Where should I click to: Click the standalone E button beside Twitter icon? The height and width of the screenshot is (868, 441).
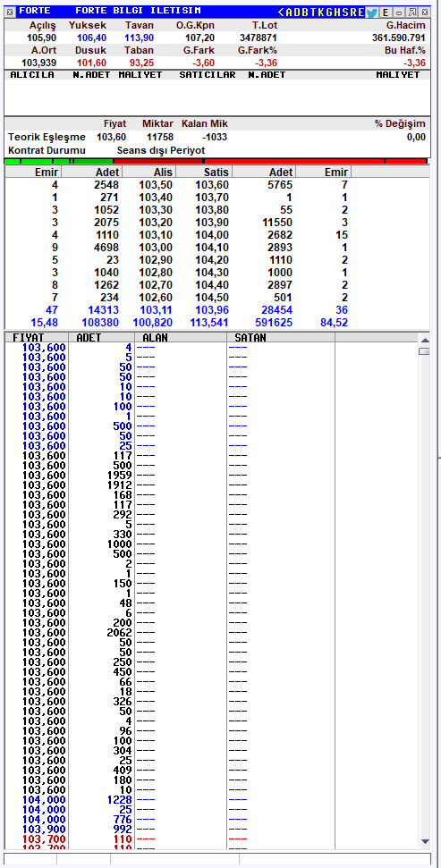(x=386, y=13)
